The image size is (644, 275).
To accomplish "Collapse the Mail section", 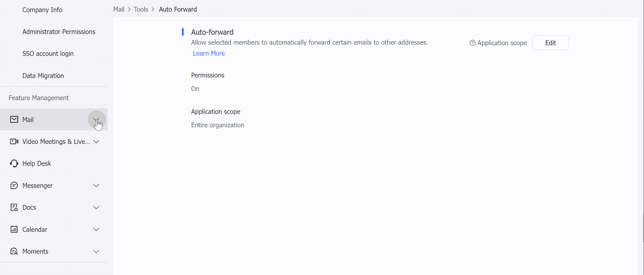I will click(97, 120).
